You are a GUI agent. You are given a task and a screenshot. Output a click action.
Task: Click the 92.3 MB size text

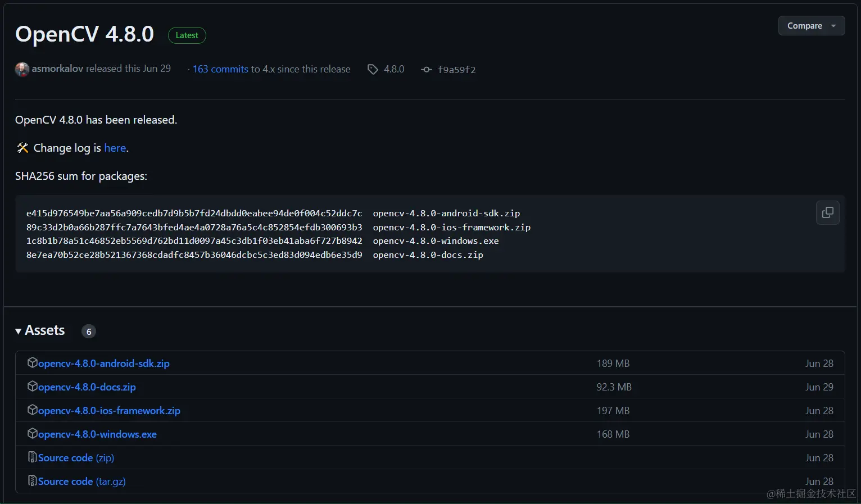[x=614, y=387]
